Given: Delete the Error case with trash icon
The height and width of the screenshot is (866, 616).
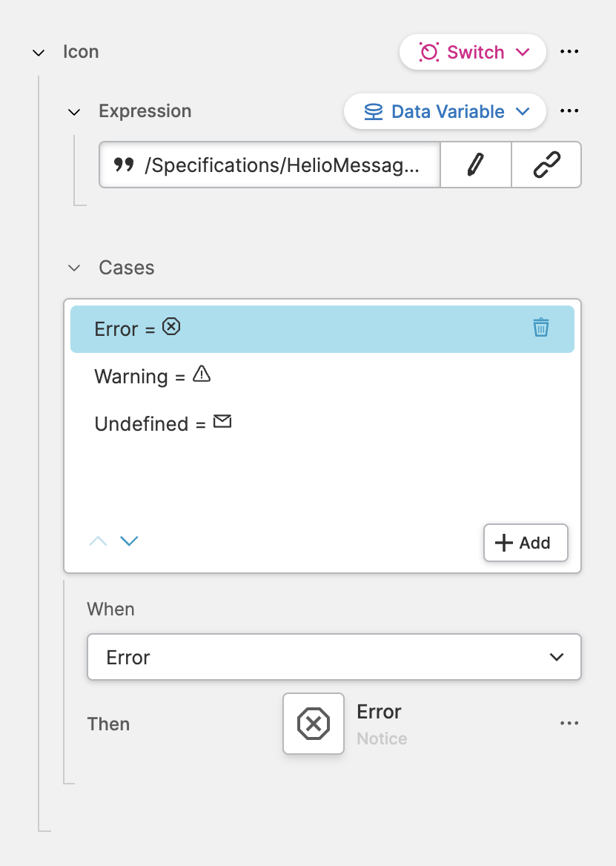Looking at the screenshot, I should (x=541, y=328).
